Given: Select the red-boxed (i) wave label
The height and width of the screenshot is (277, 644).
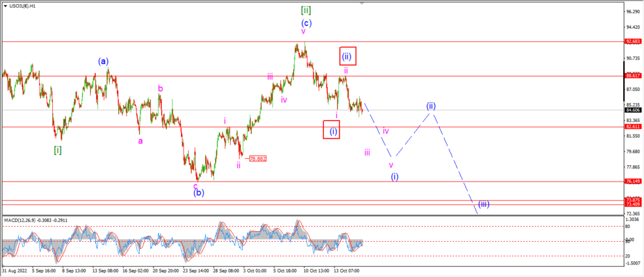Looking at the screenshot, I should tap(331, 129).
